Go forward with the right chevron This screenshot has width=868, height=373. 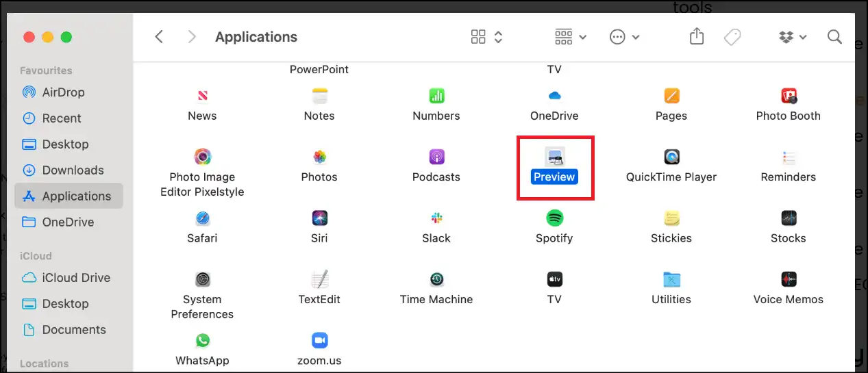tap(192, 37)
